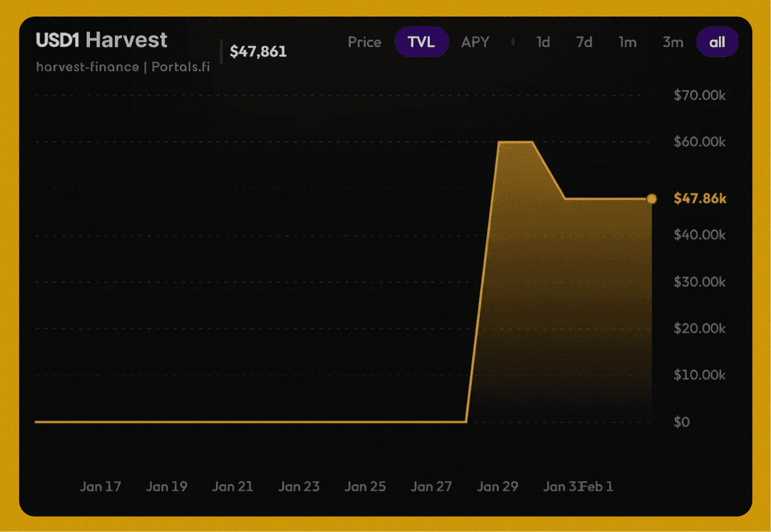The width and height of the screenshot is (771, 532).
Task: Click the $47,861 header value
Action: [258, 52]
